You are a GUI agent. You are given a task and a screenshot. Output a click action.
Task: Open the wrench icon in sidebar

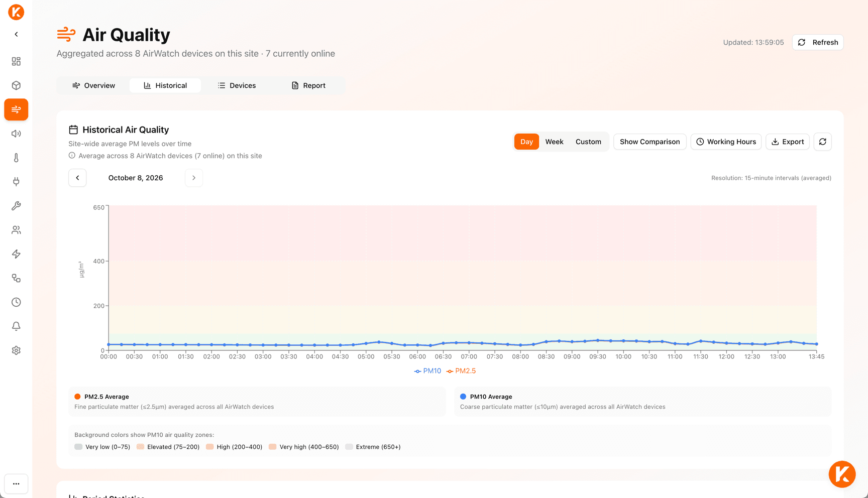(16, 206)
